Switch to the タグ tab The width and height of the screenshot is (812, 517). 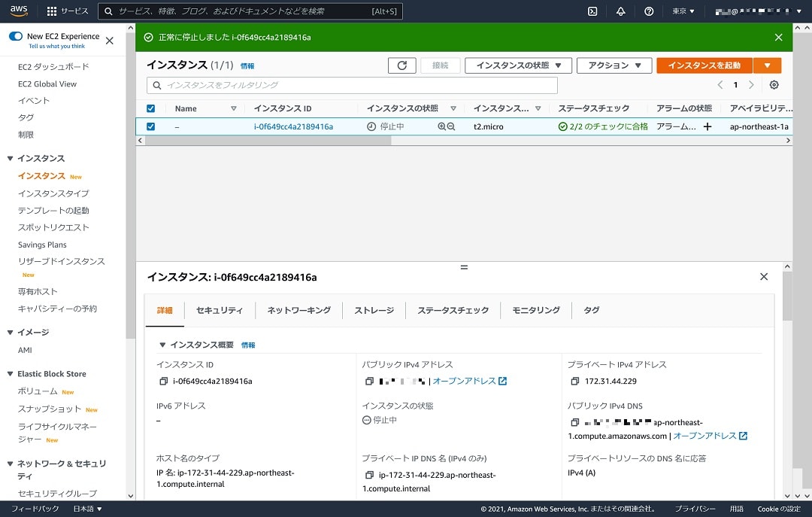pyautogui.click(x=592, y=310)
